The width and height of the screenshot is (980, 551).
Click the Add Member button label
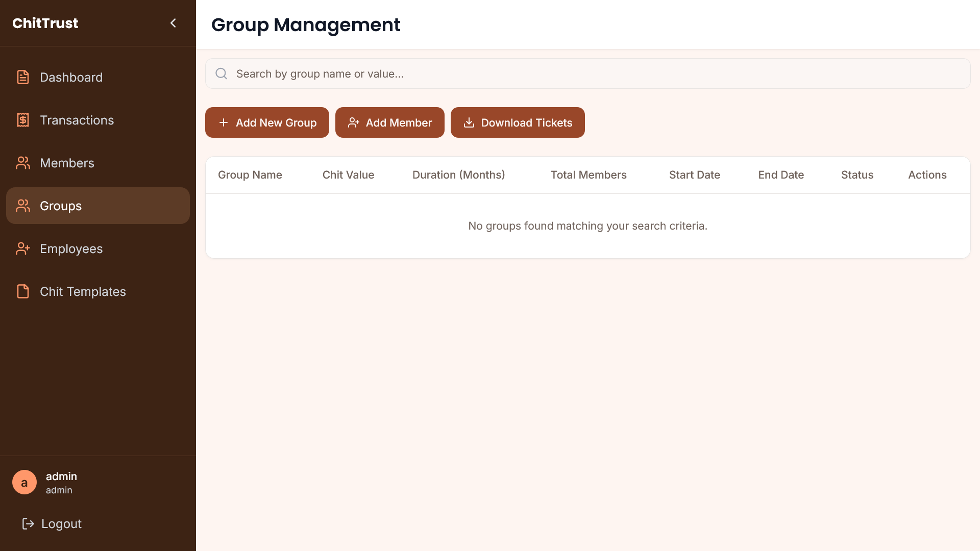(x=399, y=122)
